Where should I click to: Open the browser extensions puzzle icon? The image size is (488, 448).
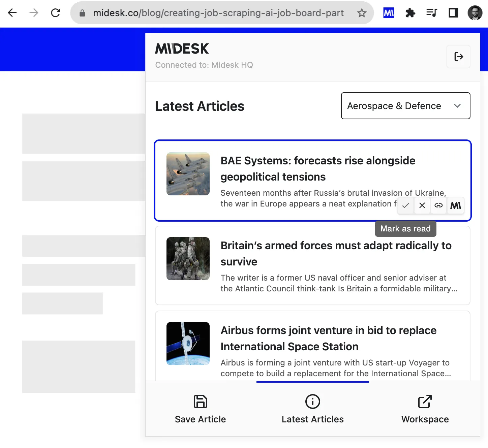coord(410,13)
